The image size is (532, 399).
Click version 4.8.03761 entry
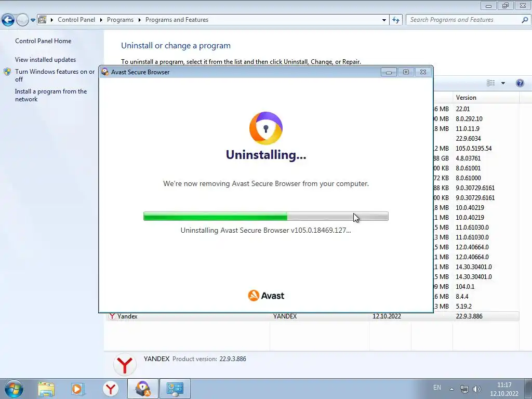coord(468,158)
